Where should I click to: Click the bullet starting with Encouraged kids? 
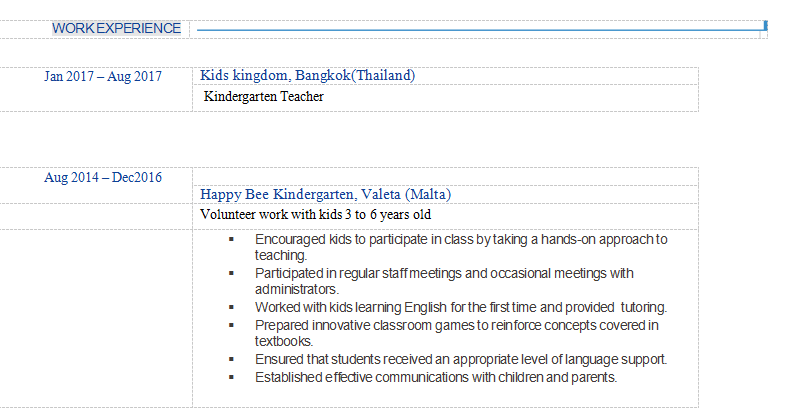click(461, 239)
